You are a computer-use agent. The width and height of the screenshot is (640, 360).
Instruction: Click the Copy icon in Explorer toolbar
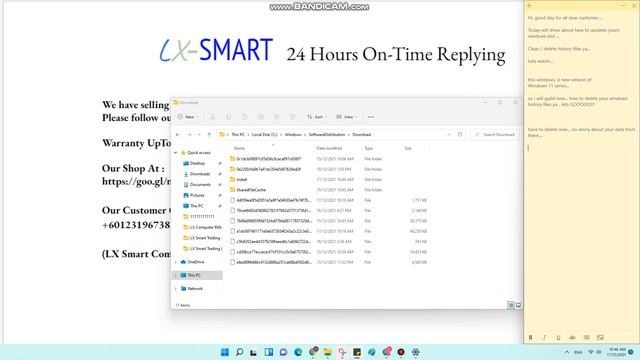[229, 117]
